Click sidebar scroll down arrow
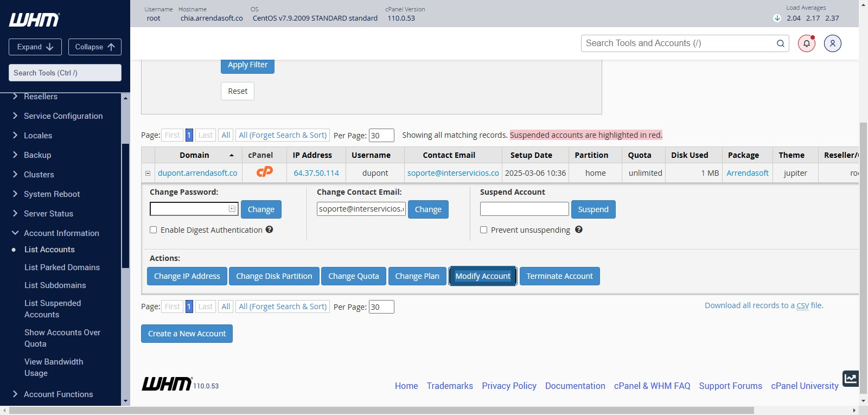Viewport: 868px width, 415px height. pos(126,401)
